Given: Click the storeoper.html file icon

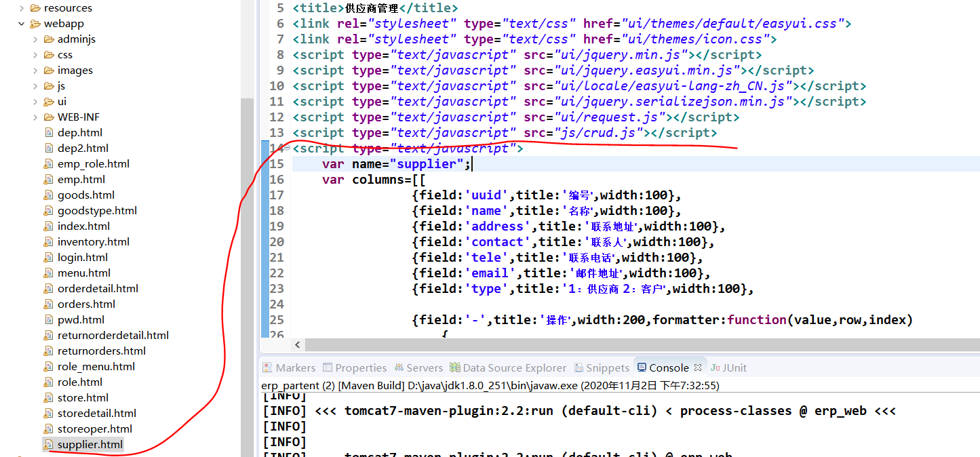Looking at the screenshot, I should [x=48, y=429].
